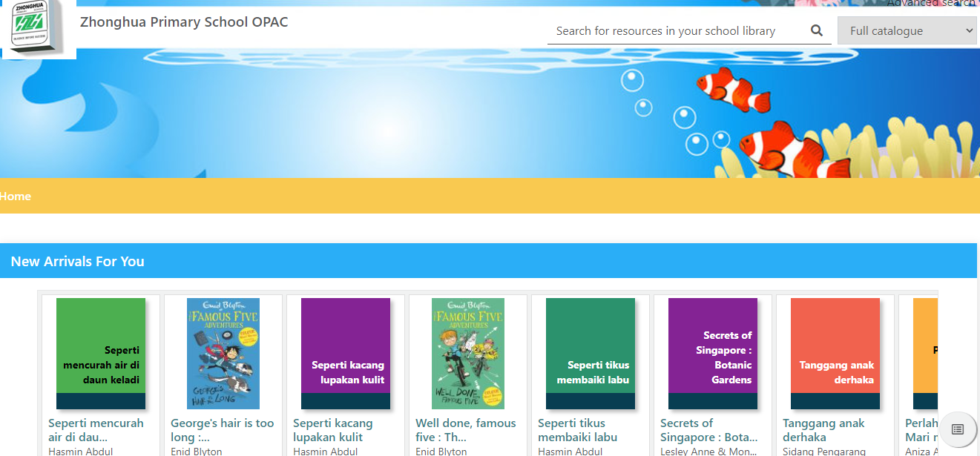Viewport: 980px width, 456px height.
Task: Click author 'Sidang Pengarang'
Action: click(x=824, y=451)
